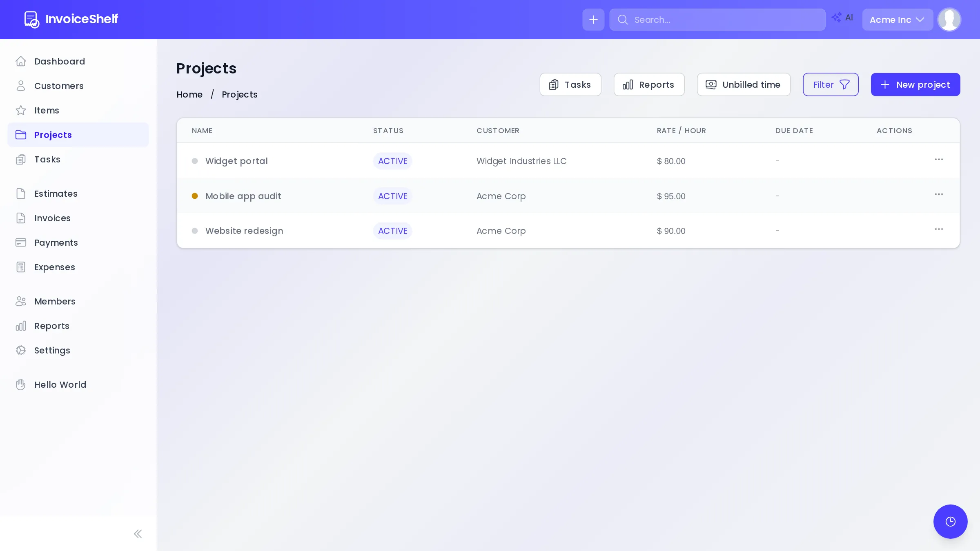
Task: Toggle the Filter panel
Action: pyautogui.click(x=831, y=84)
